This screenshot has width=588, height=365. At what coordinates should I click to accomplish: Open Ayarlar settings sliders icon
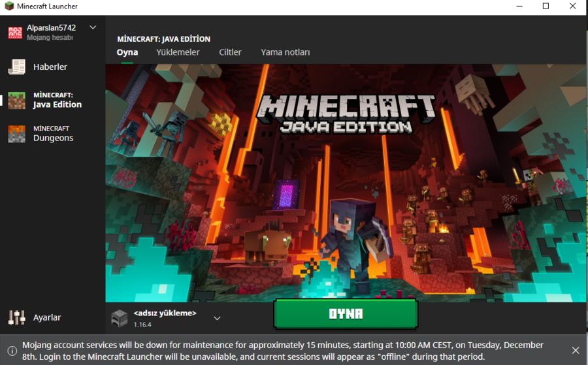(x=16, y=317)
